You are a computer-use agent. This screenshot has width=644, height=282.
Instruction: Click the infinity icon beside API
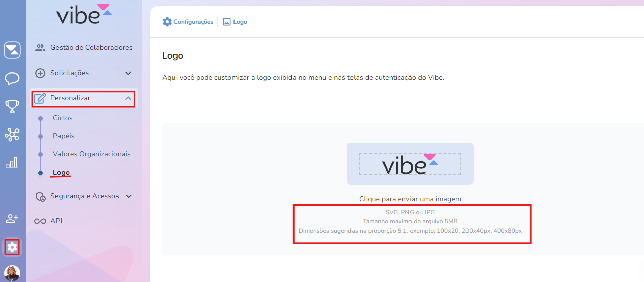[40, 221]
